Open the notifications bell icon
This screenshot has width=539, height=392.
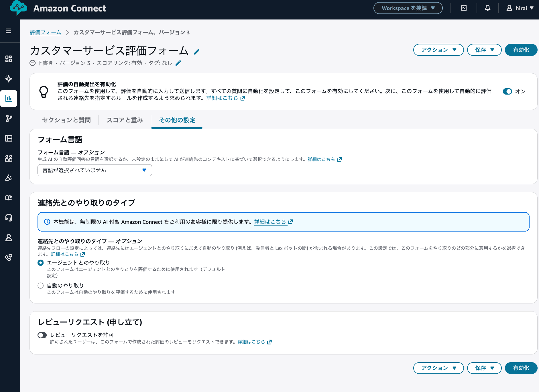pos(487,8)
